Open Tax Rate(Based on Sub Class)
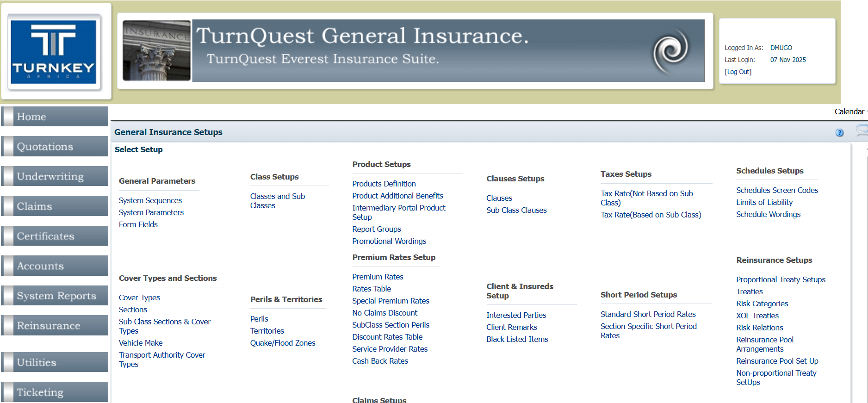This screenshot has height=403, width=868. click(651, 215)
